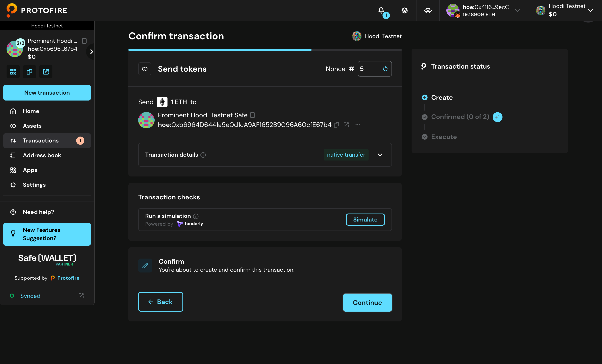Expand the Safe list sidebar arrow
This screenshot has width=602, height=364.
92,52
